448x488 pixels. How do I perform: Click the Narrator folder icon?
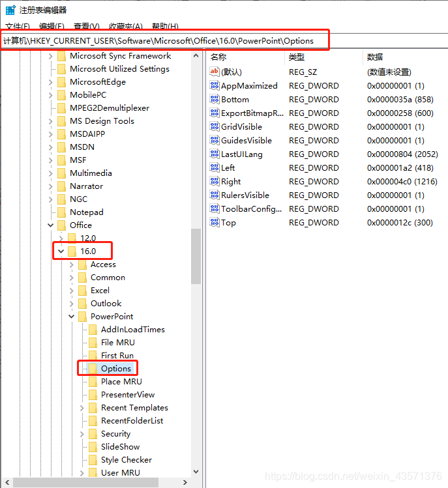(62, 186)
